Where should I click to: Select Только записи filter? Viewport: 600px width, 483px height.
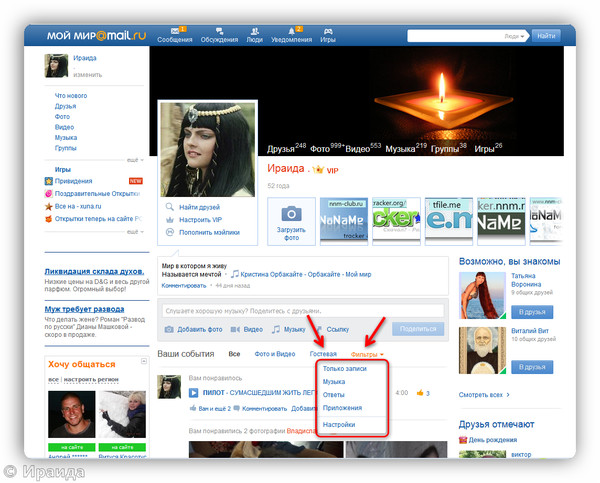(345, 369)
